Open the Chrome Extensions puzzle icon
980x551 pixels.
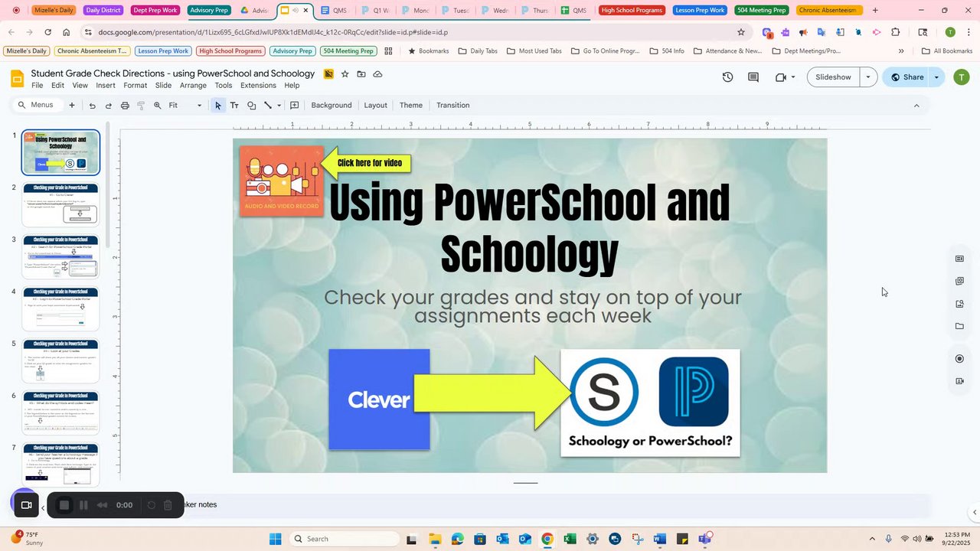[x=896, y=32]
